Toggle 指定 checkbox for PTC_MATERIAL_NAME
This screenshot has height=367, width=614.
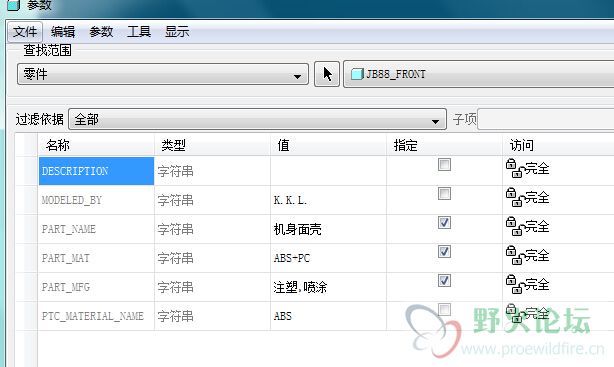[444, 309]
